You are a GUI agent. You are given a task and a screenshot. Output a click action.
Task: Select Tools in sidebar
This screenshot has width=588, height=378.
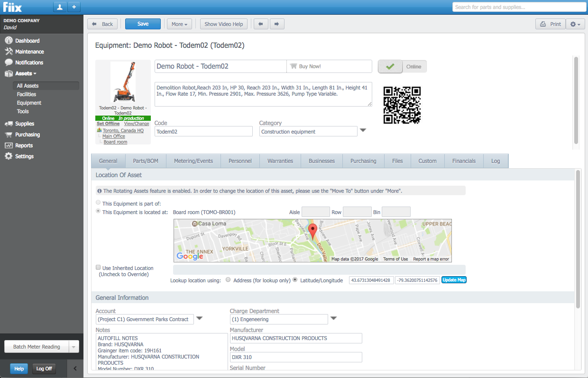tap(23, 111)
